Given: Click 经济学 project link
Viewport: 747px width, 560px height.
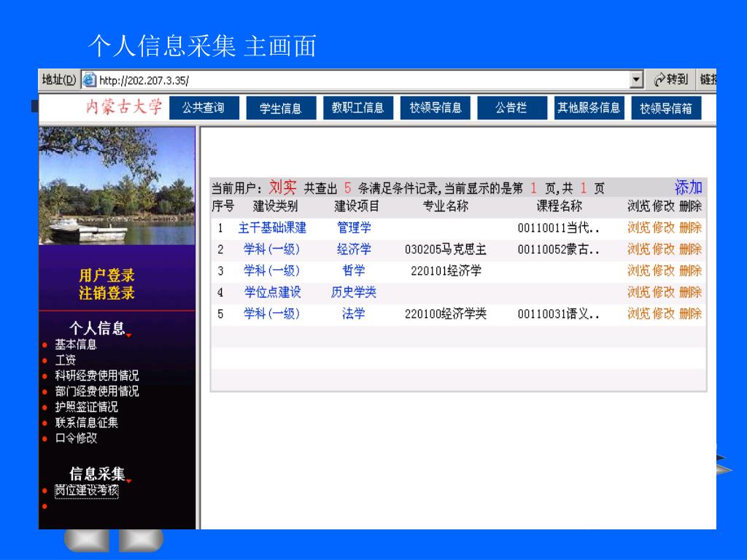Looking at the screenshot, I should [354, 249].
